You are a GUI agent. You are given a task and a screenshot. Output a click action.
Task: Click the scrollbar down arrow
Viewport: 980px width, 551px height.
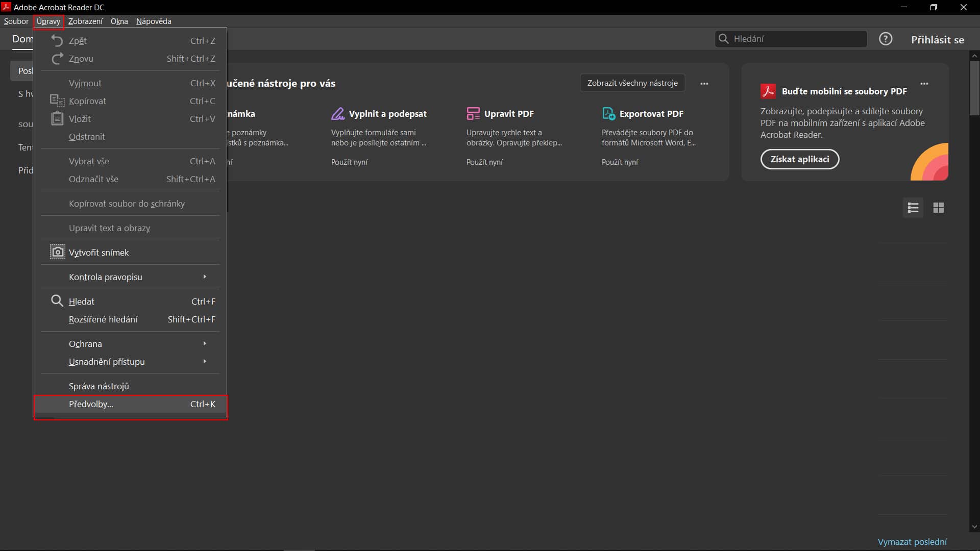pos(974,527)
